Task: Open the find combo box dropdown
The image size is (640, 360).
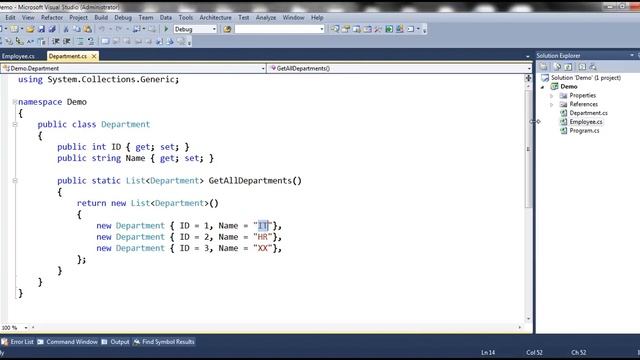Action: 322,29
